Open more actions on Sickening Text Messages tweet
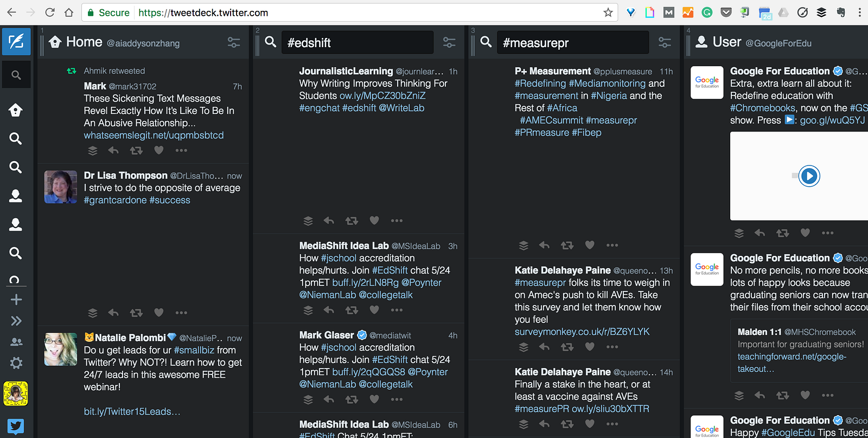The height and width of the screenshot is (438, 868). click(x=181, y=150)
